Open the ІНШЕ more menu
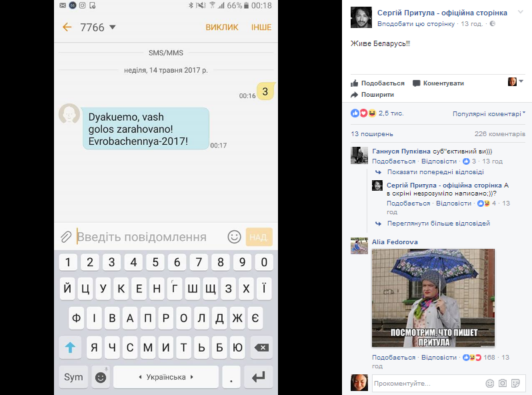Image resolution: width=532 pixels, height=395 pixels. [x=261, y=27]
